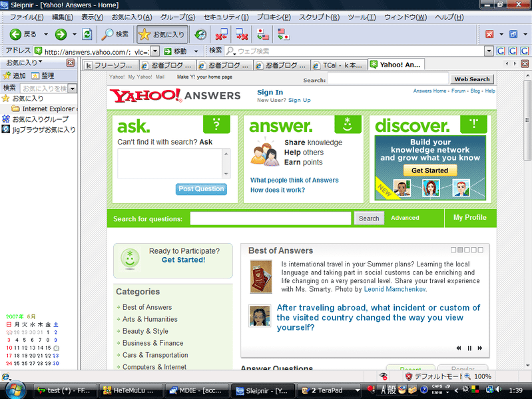The height and width of the screenshot is (399, 532).
Task: Click the Search for questions input field
Action: click(270, 218)
